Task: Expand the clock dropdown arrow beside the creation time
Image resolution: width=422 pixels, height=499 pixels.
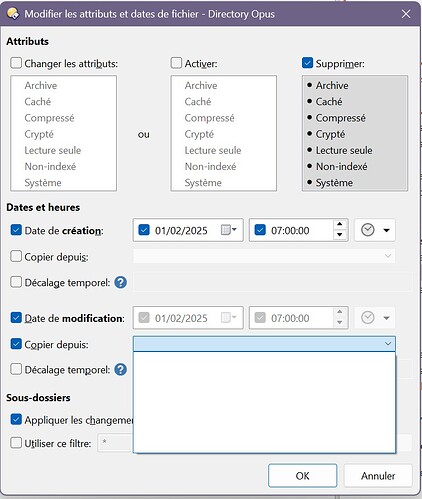Action: click(x=386, y=230)
